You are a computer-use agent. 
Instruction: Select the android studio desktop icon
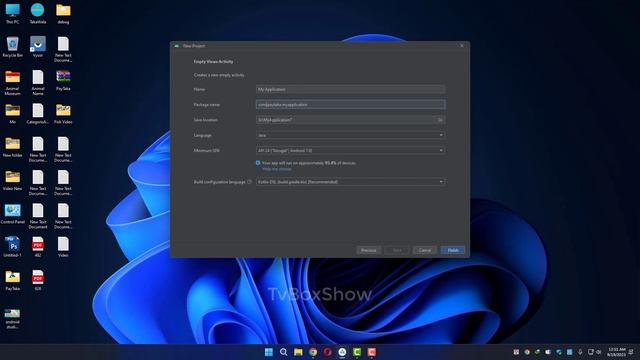(12, 319)
